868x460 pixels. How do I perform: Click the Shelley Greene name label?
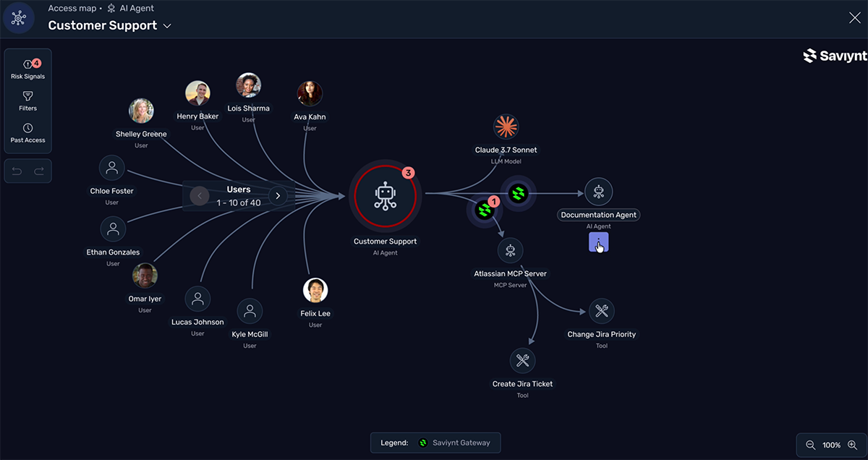click(x=141, y=135)
